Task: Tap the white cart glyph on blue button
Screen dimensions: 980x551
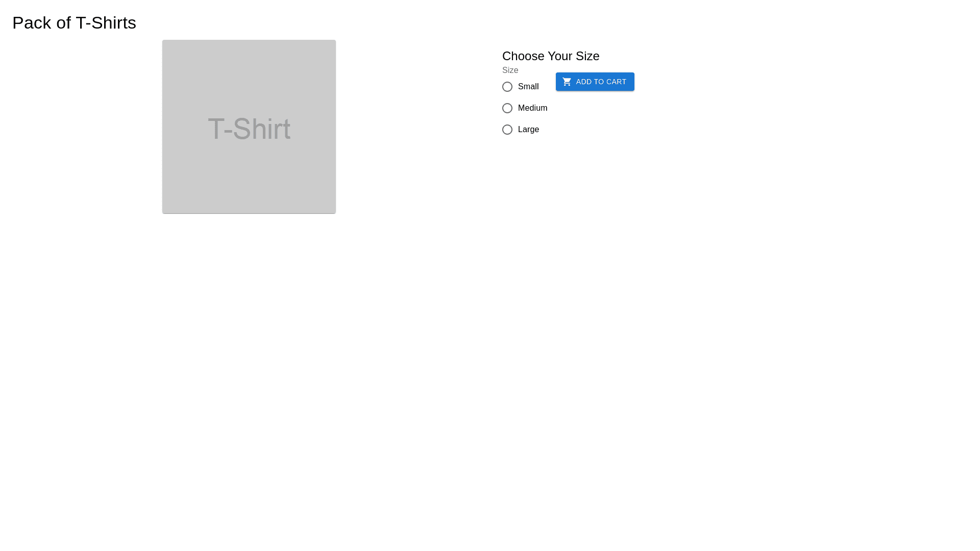Action: 567,82
